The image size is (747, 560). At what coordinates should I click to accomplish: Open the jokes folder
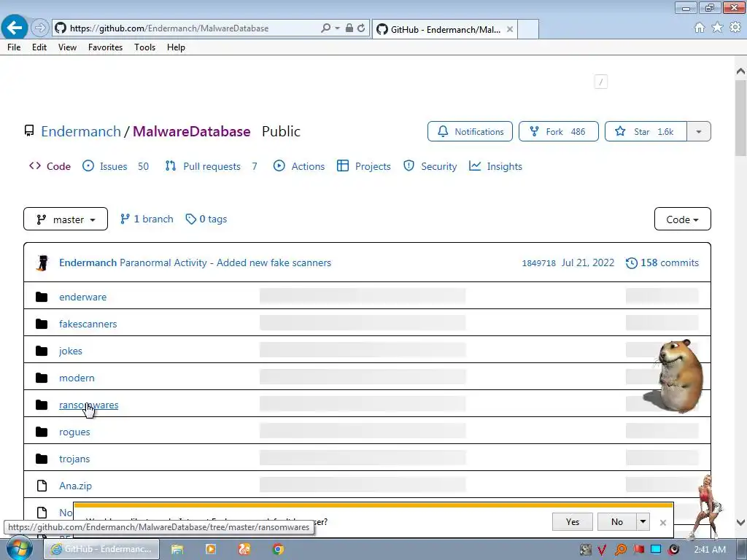[71, 351]
